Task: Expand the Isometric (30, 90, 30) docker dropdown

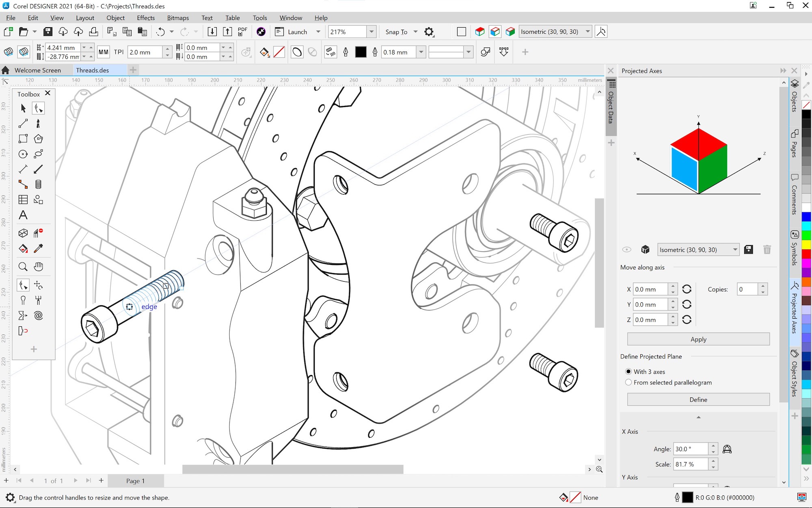Action: 735,250
